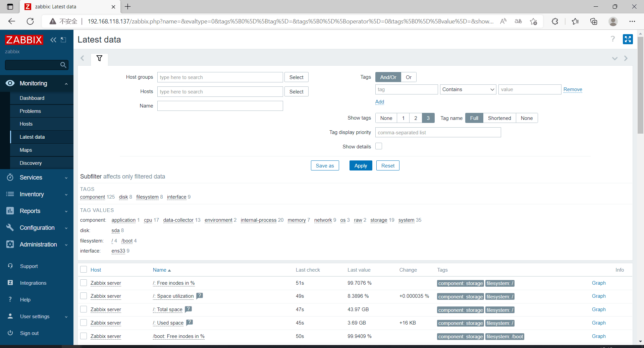This screenshot has height=348, width=644.
Task: Expand the Services menu section
Action: coord(66,178)
